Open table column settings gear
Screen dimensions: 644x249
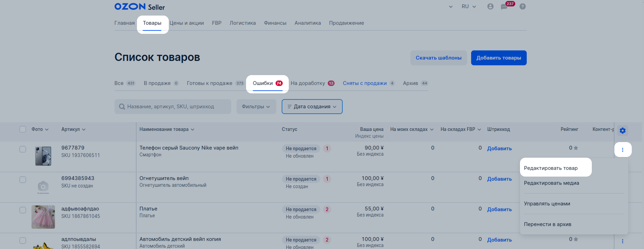pyautogui.click(x=622, y=131)
